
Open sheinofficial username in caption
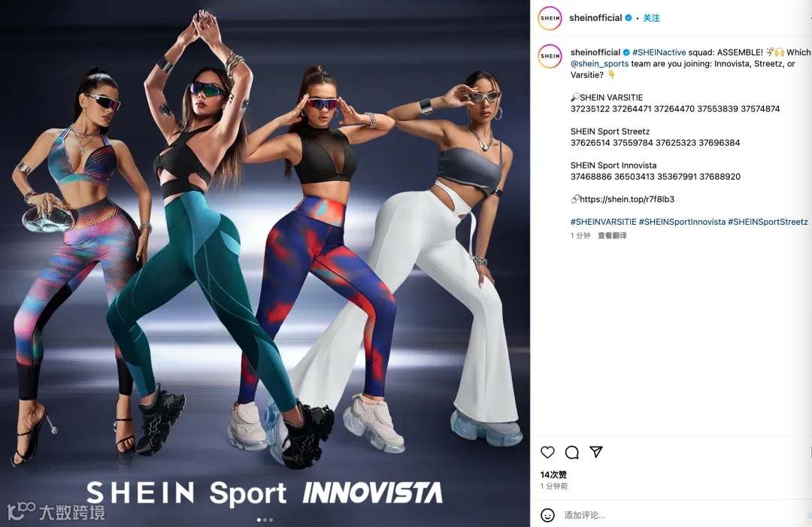(595, 53)
